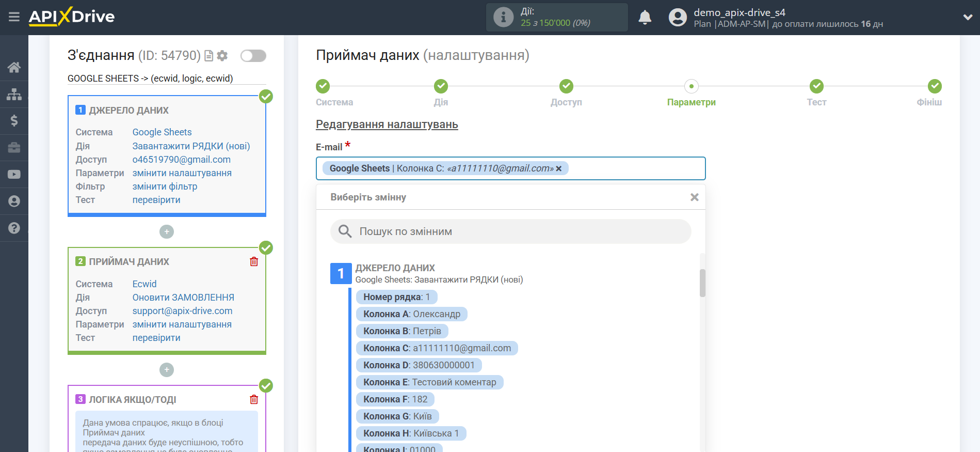Click support@apix-drive.com access link
This screenshot has width=980, height=452.
tap(183, 311)
